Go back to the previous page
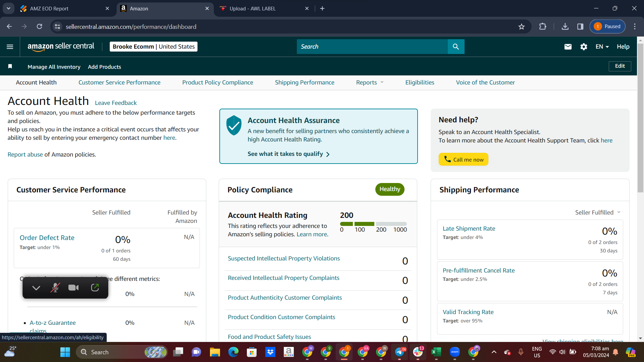Image resolution: width=644 pixels, height=362 pixels. pos(9,26)
